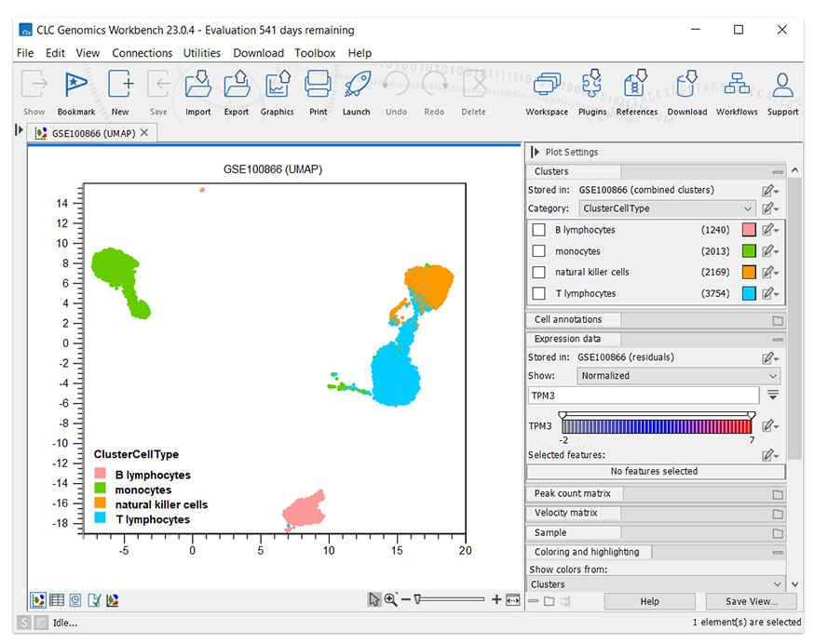Click the natural killer cells orange swatch
Screen dimensions: 814x644
749,273
